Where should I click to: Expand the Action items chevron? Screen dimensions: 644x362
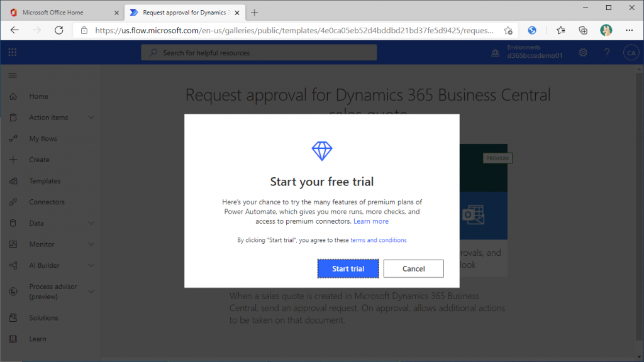(91, 118)
